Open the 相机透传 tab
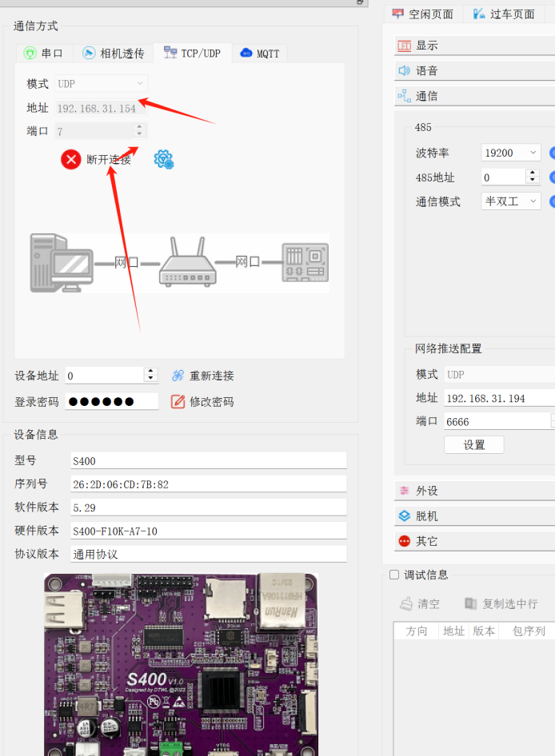The height and width of the screenshot is (756, 555). pos(114,53)
